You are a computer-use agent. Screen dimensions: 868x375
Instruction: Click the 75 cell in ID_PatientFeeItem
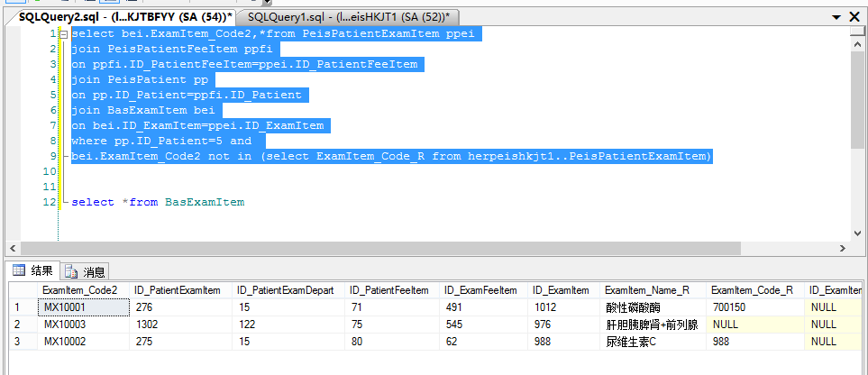click(392, 325)
